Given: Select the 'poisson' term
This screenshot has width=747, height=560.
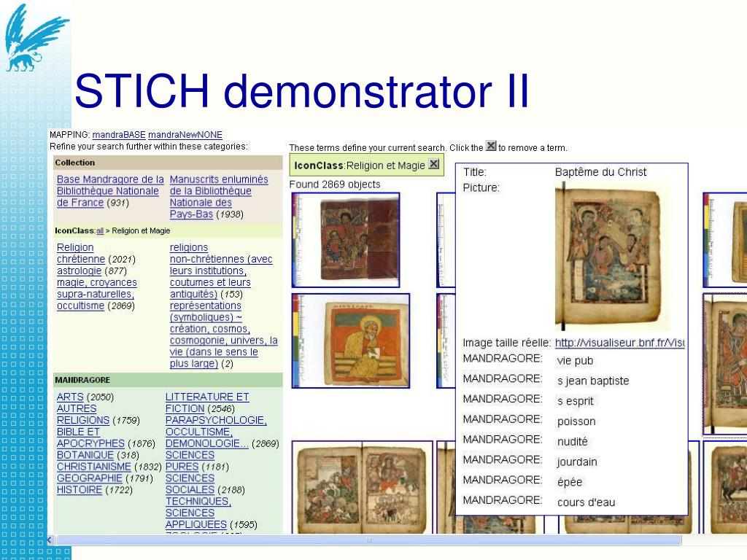Looking at the screenshot, I should tap(576, 421).
